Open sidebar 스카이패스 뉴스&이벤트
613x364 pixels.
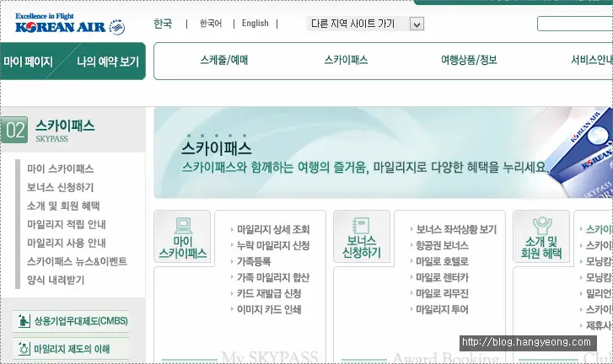(x=77, y=261)
